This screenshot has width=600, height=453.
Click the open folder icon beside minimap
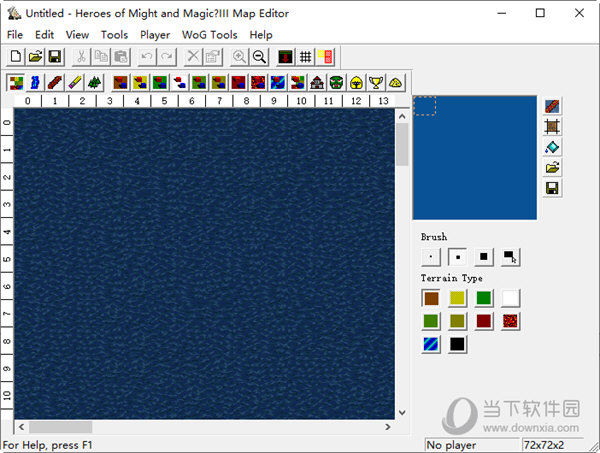[x=552, y=168]
